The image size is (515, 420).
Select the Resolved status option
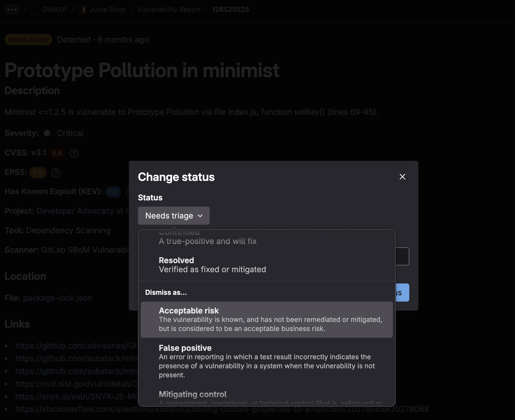212,264
